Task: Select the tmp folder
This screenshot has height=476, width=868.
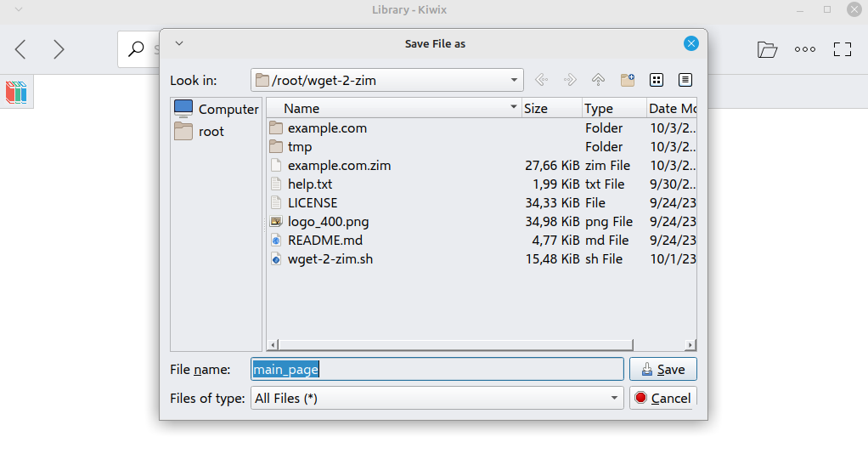Action: click(x=300, y=147)
